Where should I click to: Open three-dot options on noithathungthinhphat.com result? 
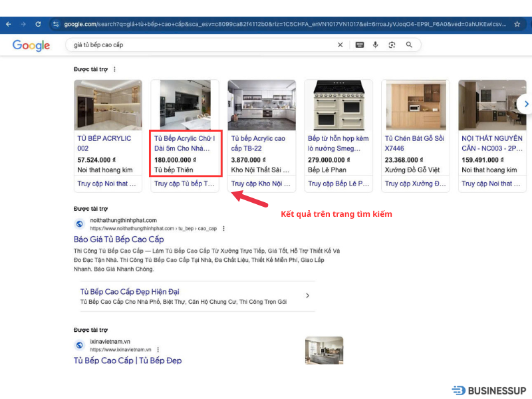click(x=223, y=228)
